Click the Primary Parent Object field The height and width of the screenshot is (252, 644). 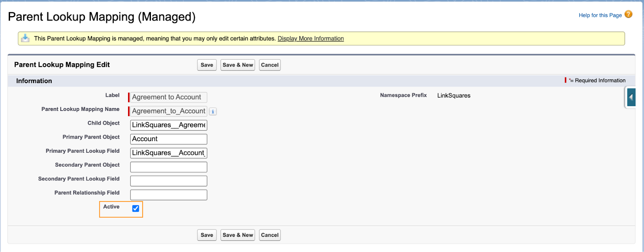[168, 139]
